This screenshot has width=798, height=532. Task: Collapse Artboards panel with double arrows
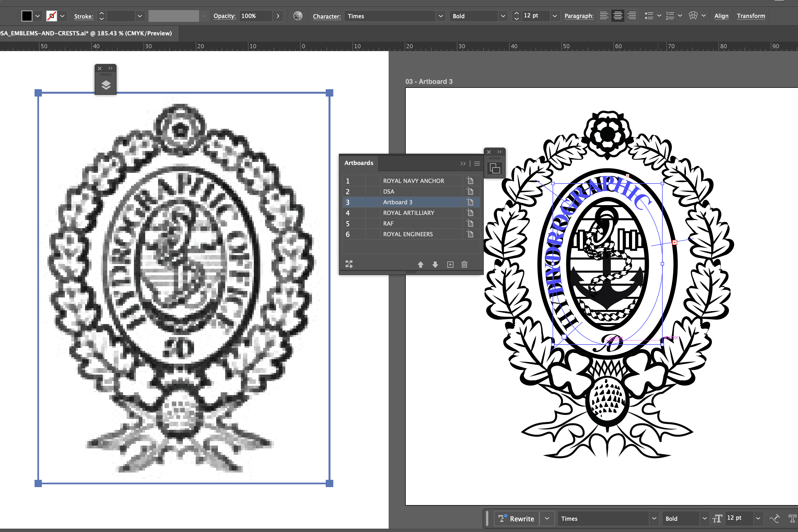click(x=463, y=164)
